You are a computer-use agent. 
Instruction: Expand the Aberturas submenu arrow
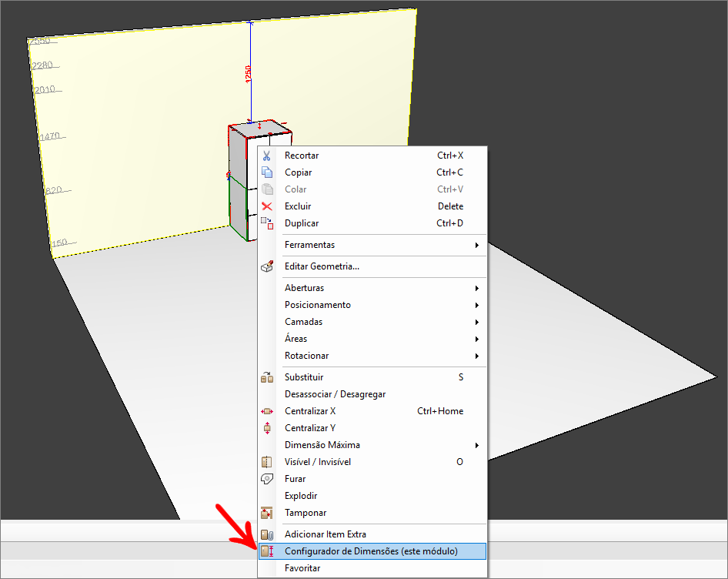pyautogui.click(x=477, y=288)
